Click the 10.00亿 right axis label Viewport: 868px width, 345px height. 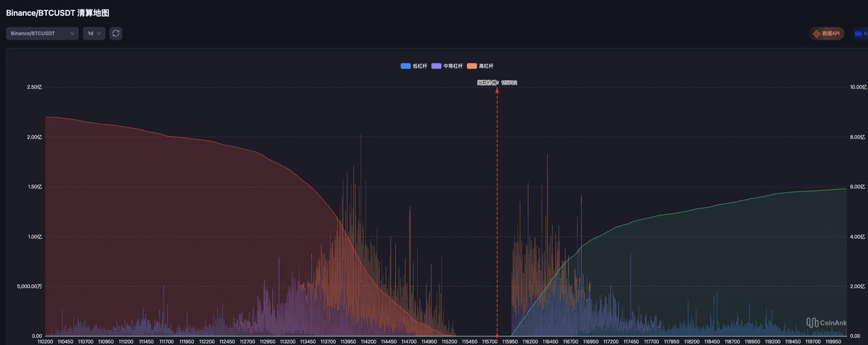(x=859, y=88)
